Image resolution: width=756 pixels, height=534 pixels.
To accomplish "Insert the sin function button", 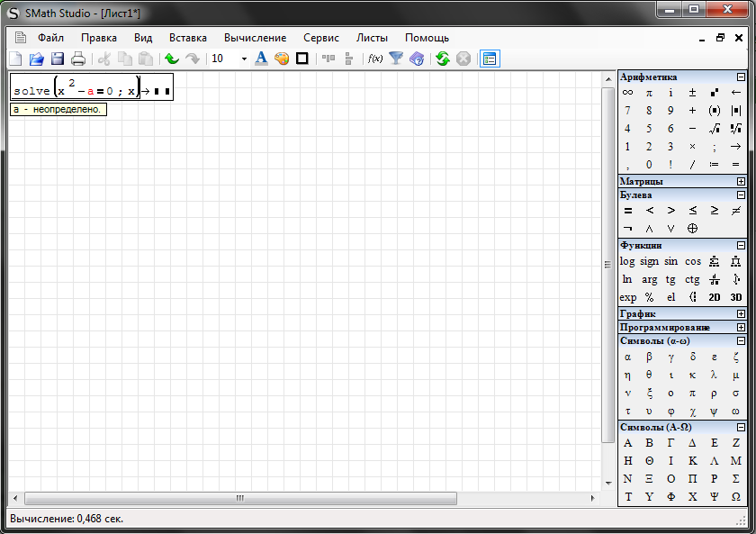I will click(671, 261).
